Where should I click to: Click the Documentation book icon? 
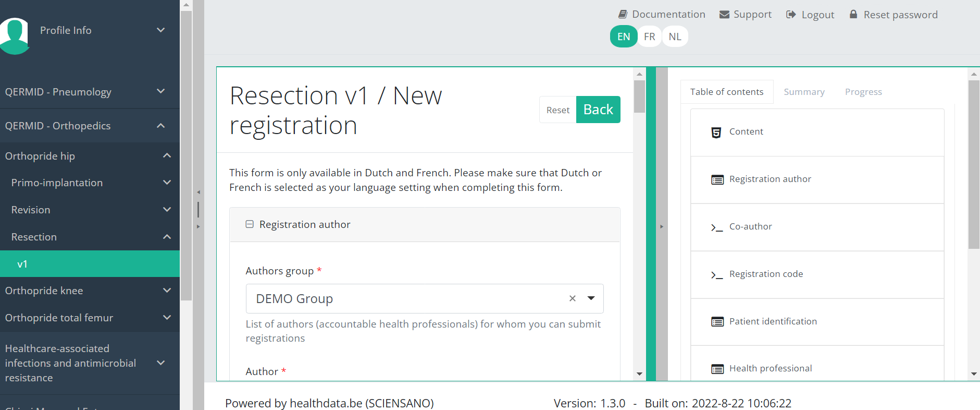[x=623, y=14]
